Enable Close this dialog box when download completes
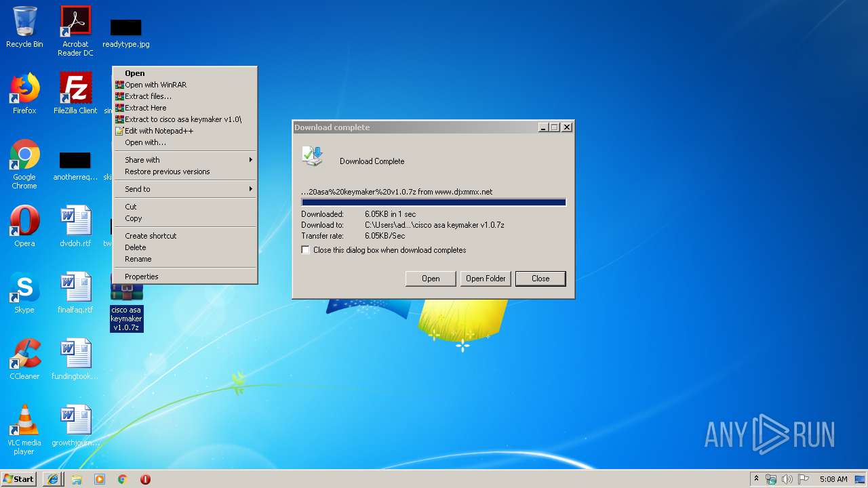This screenshot has width=868, height=488. tap(306, 250)
